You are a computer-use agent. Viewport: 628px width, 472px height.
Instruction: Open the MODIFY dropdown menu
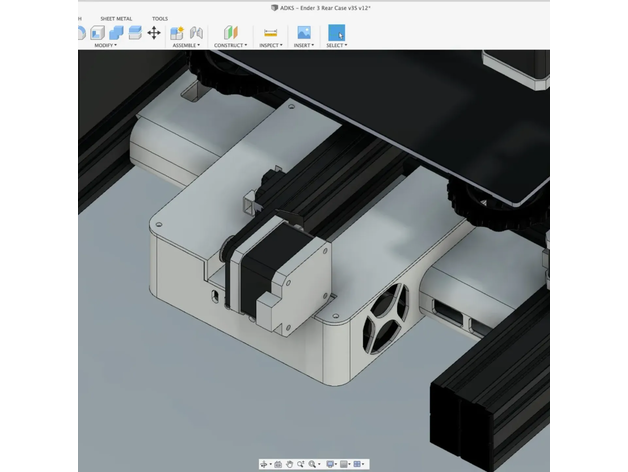(105, 45)
